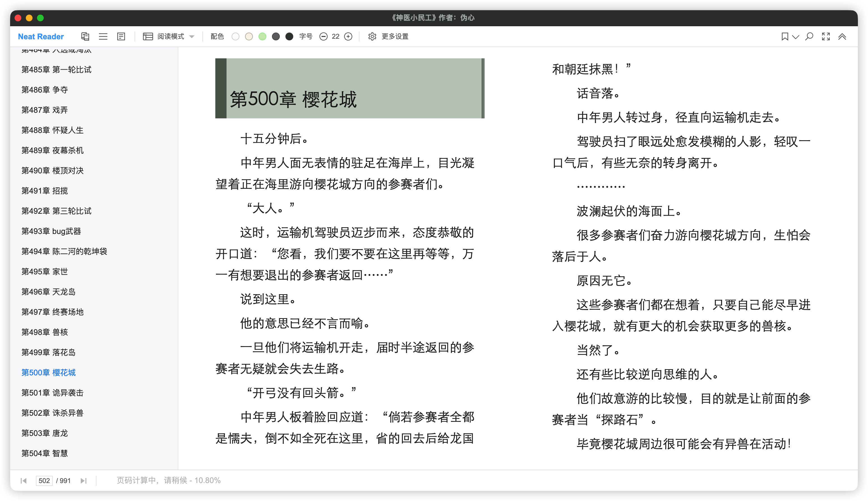Viewport: 868px width, 501px height.
Task: Expand the bookmark list chevron
Action: tap(795, 36)
